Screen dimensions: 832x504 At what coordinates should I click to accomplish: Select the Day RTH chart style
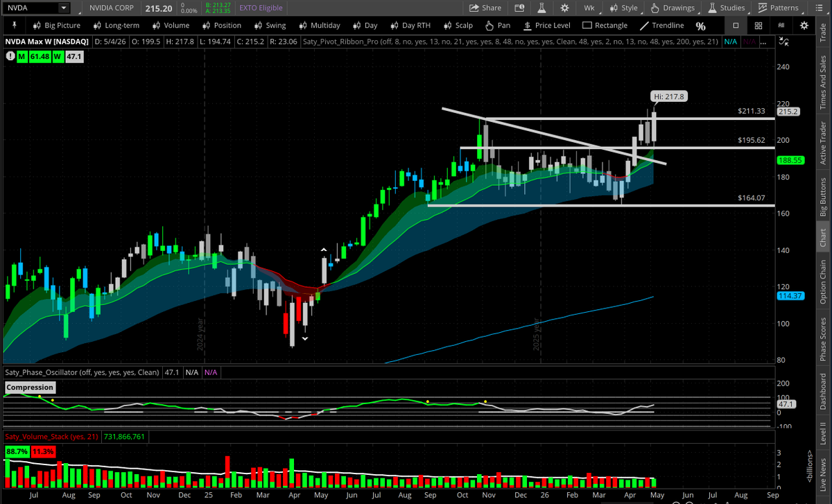pyautogui.click(x=410, y=26)
